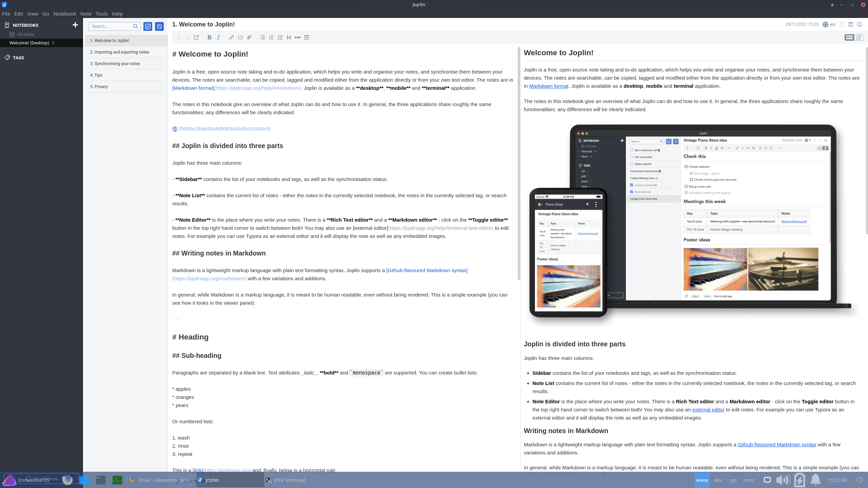Open spell checker language globe icon
This screenshot has height=488, width=868.
[826, 24]
